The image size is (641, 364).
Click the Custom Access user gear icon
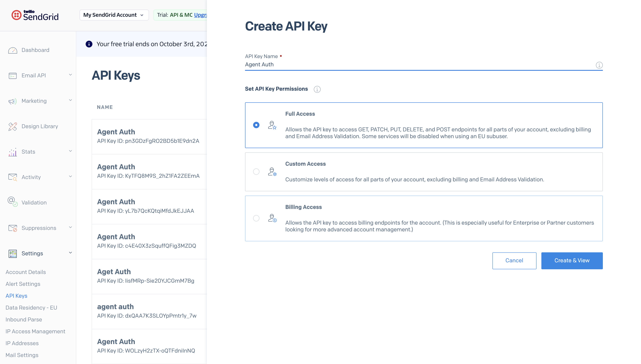[272, 172]
